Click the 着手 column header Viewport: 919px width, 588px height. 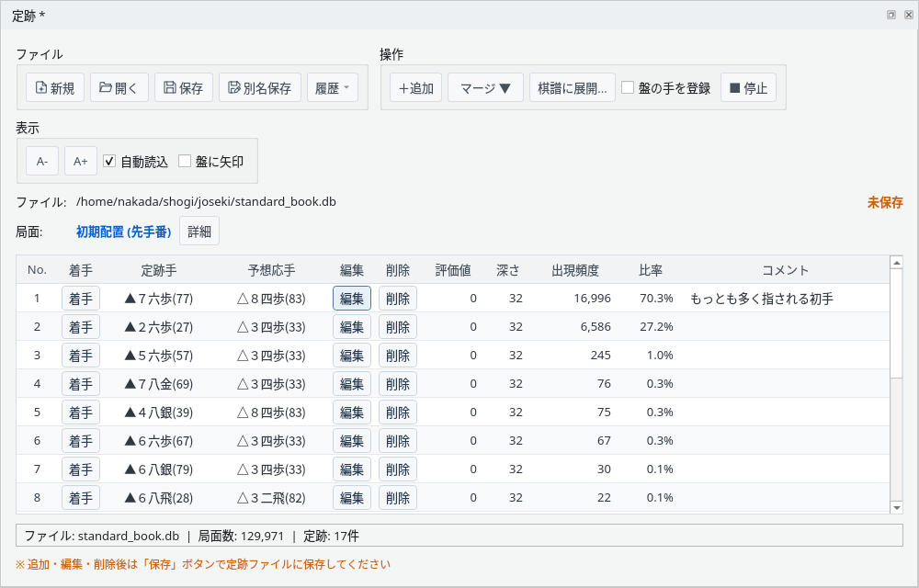pyautogui.click(x=80, y=270)
